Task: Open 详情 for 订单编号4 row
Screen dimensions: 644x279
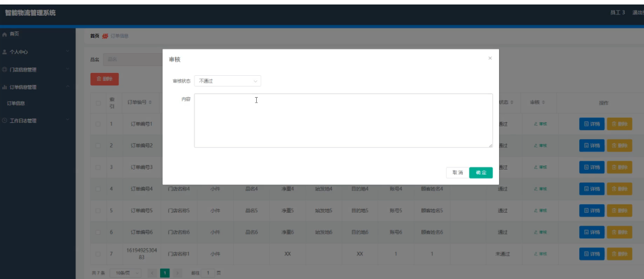Action: [592, 189]
